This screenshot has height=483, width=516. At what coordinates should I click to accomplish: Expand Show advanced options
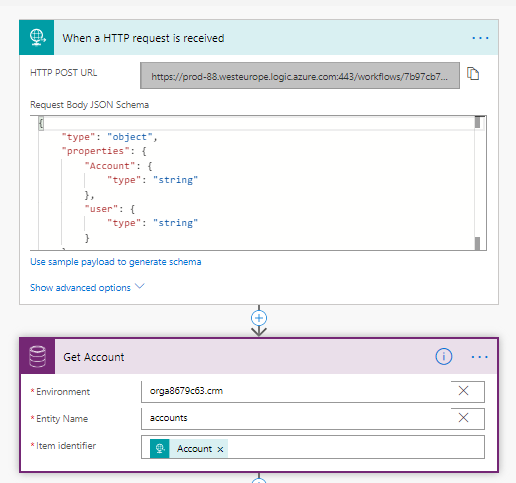[x=87, y=287]
